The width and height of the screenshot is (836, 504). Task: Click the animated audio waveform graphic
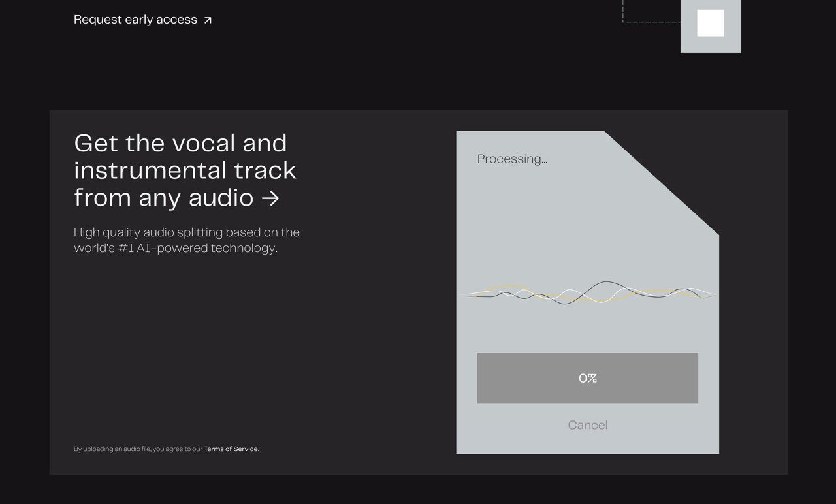(587, 294)
